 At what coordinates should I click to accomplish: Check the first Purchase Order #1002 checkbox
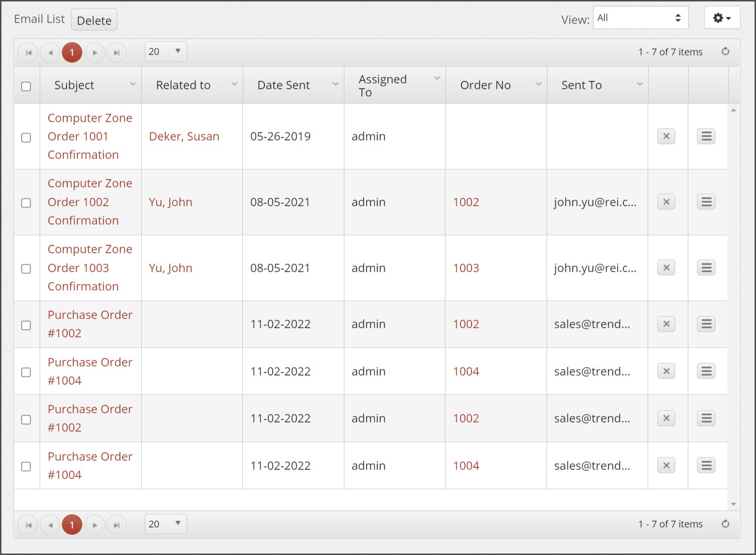coord(26,325)
